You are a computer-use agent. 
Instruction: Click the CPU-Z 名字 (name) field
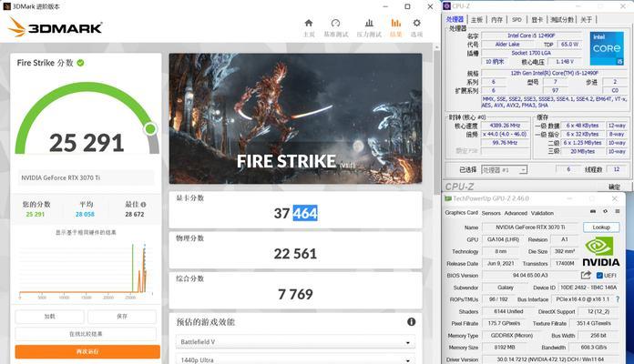tap(531, 35)
